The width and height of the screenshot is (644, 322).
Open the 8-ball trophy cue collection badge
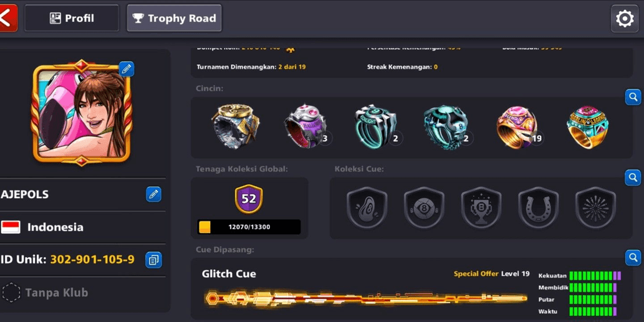click(481, 208)
